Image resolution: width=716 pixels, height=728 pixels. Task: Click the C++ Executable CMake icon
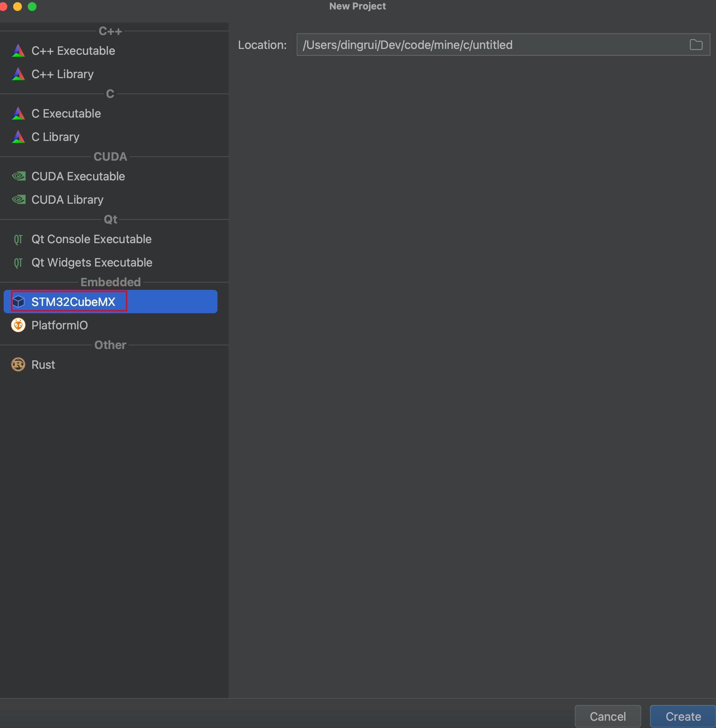coord(18,51)
